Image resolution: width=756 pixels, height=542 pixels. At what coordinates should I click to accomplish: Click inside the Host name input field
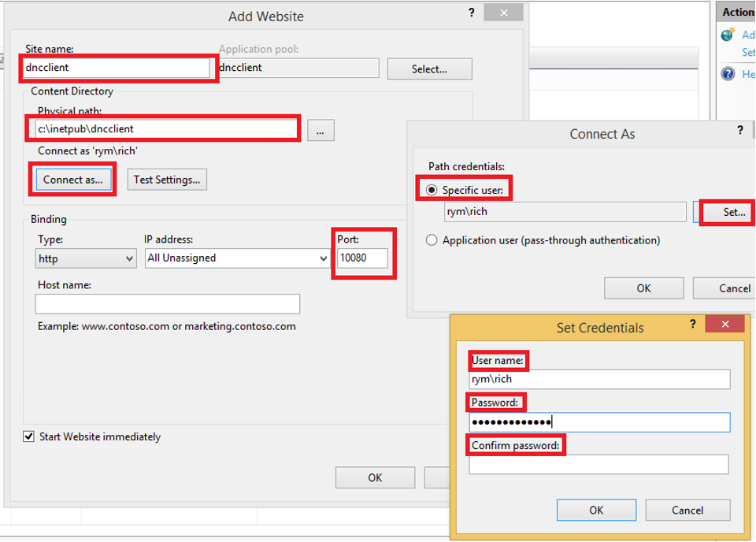click(x=167, y=303)
